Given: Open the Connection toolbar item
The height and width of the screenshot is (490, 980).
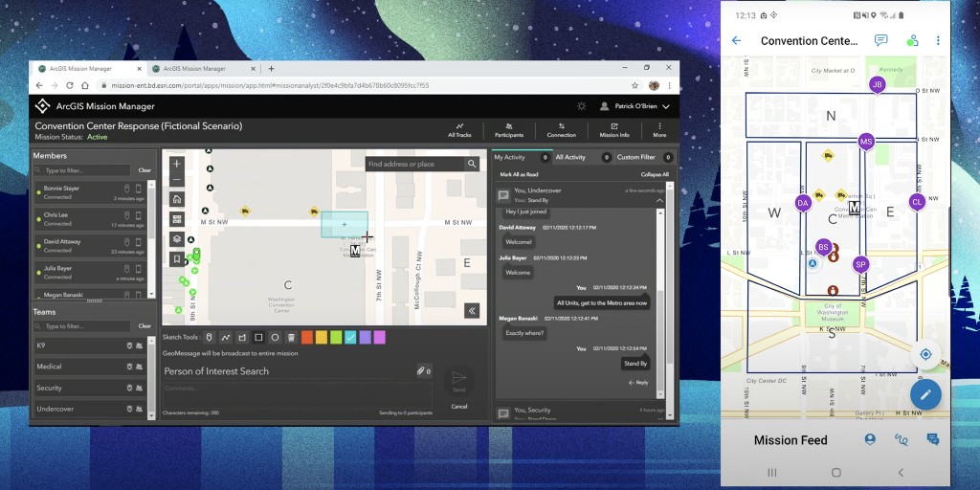Looking at the screenshot, I should coord(561,130).
